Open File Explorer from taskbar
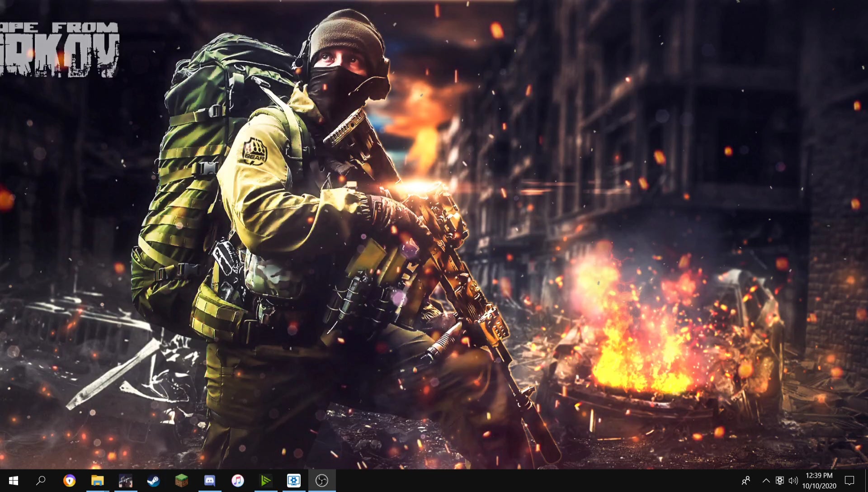 point(97,481)
